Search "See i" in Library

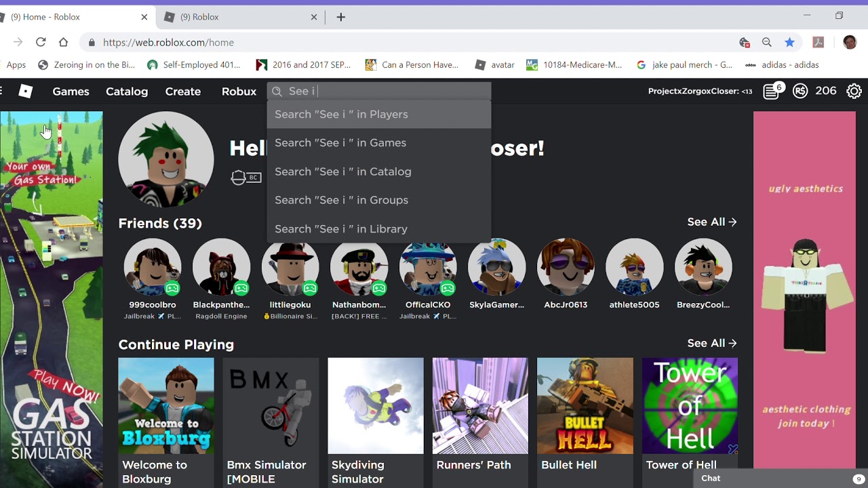tap(379, 229)
